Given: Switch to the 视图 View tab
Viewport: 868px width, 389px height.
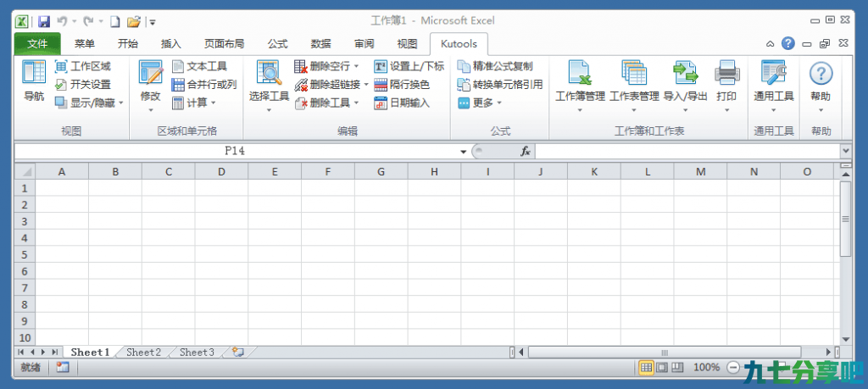Looking at the screenshot, I should 408,44.
